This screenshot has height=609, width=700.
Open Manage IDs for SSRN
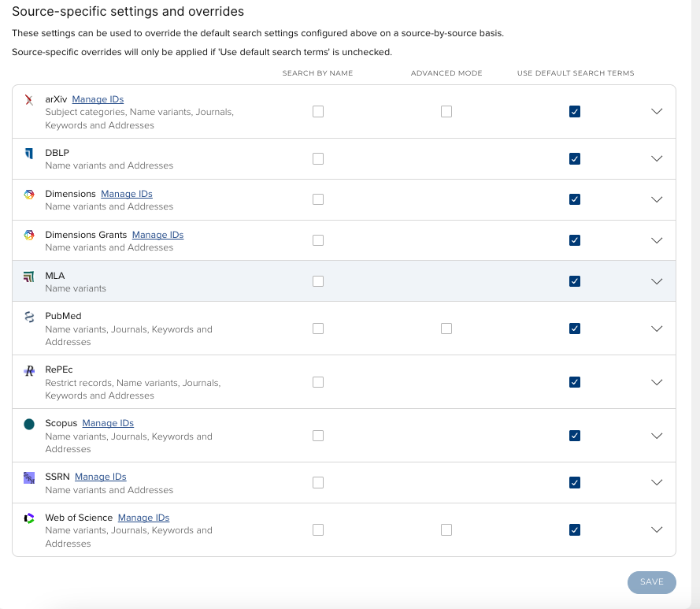tap(100, 477)
